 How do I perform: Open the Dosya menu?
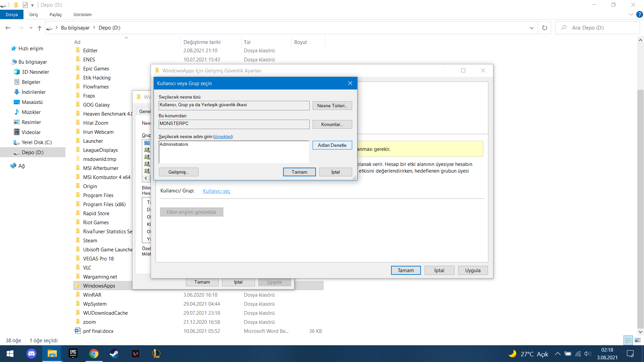pyautogui.click(x=12, y=14)
